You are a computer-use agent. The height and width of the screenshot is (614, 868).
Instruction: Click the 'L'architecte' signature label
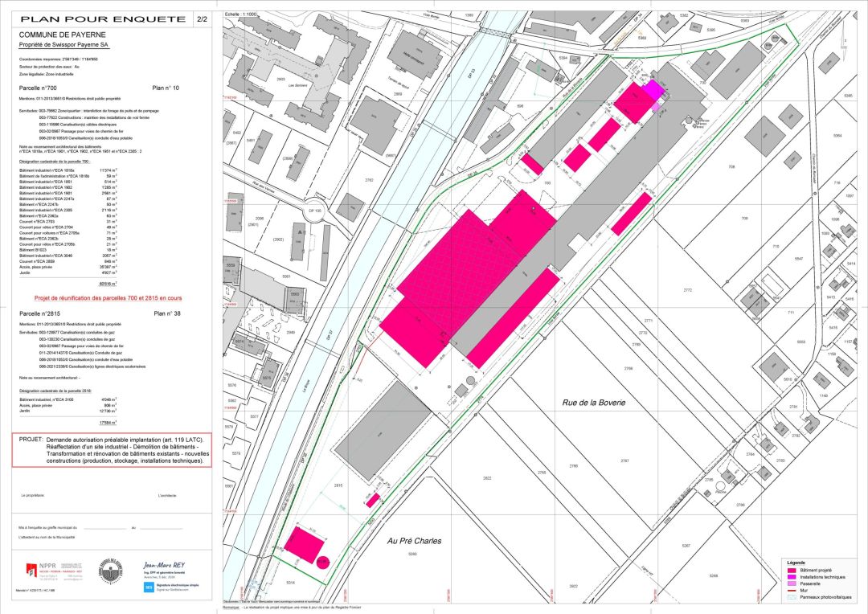[167, 496]
